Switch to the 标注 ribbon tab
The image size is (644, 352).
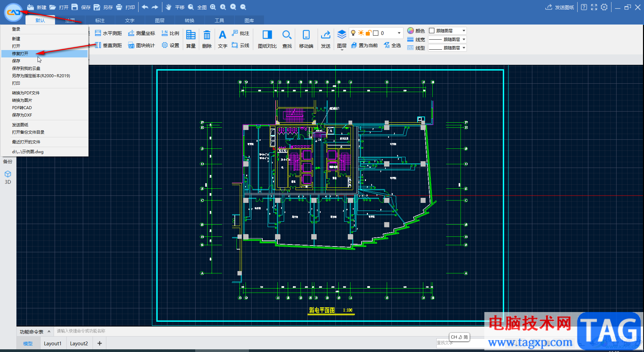point(100,20)
